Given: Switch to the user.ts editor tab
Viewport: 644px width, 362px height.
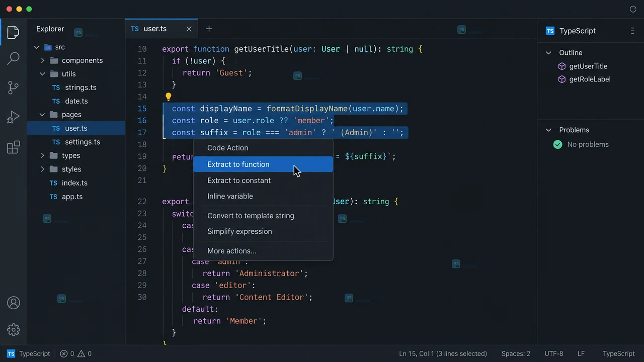Looking at the screenshot, I should 162,29.
